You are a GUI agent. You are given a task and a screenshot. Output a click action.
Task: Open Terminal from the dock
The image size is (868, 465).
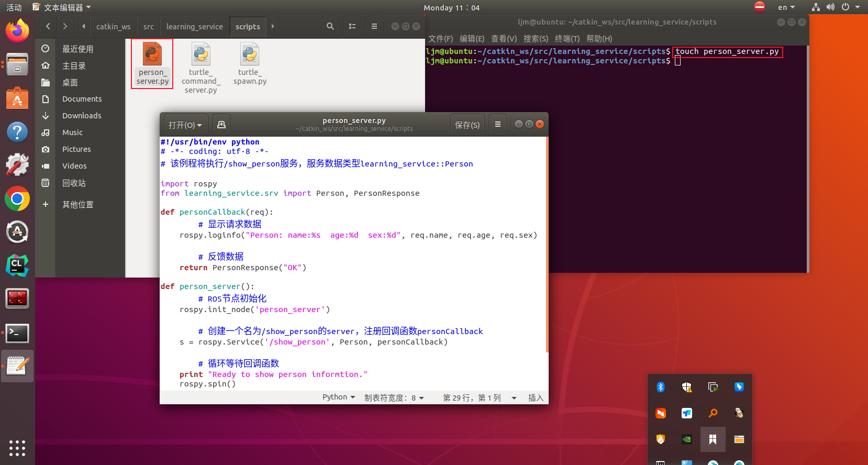point(17,333)
